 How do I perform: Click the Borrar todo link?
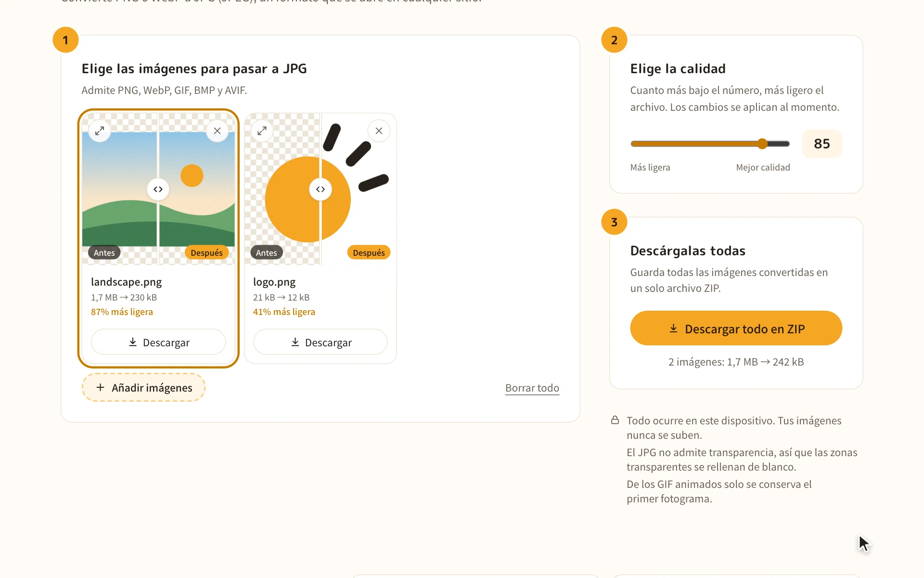(532, 388)
